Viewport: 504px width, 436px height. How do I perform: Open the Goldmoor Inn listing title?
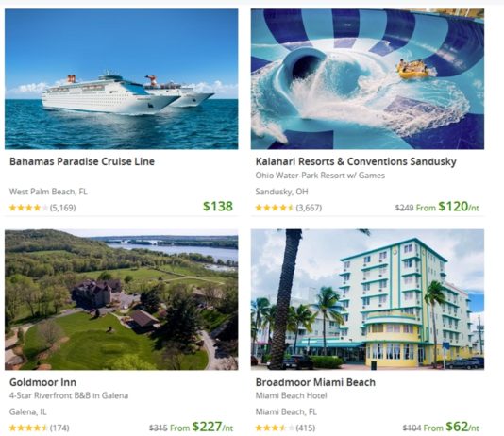(x=42, y=382)
